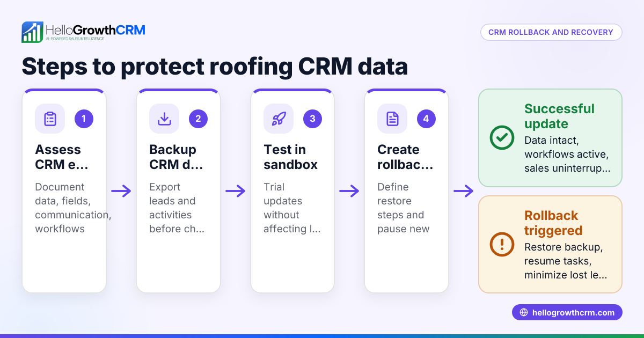This screenshot has height=338, width=644.
Task: Open the hellogrowthcrm.com link
Action: pos(567,312)
